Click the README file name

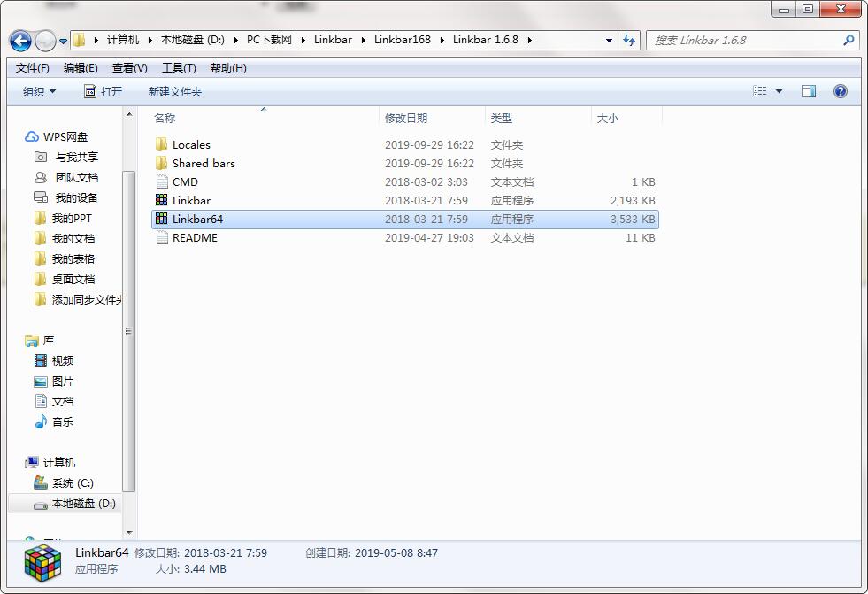(195, 237)
